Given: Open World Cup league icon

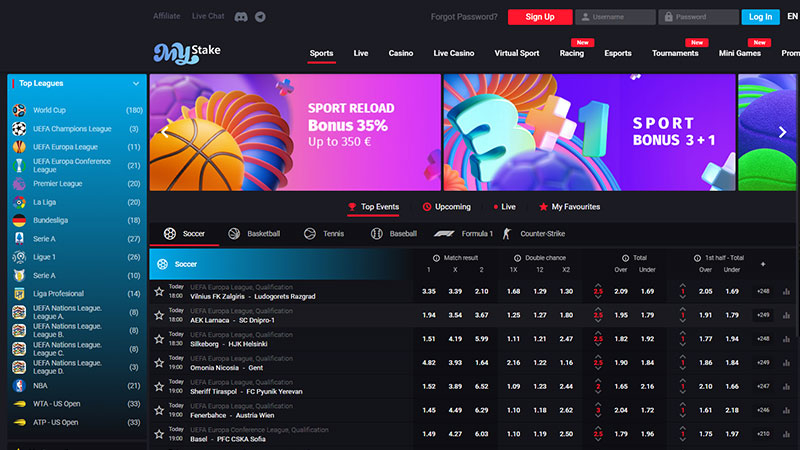Looking at the screenshot, I should click(19, 110).
